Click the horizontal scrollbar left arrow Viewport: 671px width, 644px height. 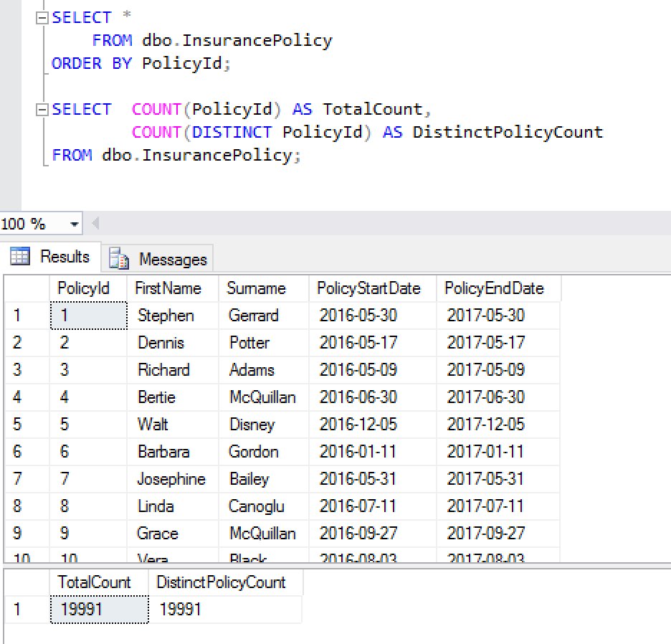tap(96, 223)
